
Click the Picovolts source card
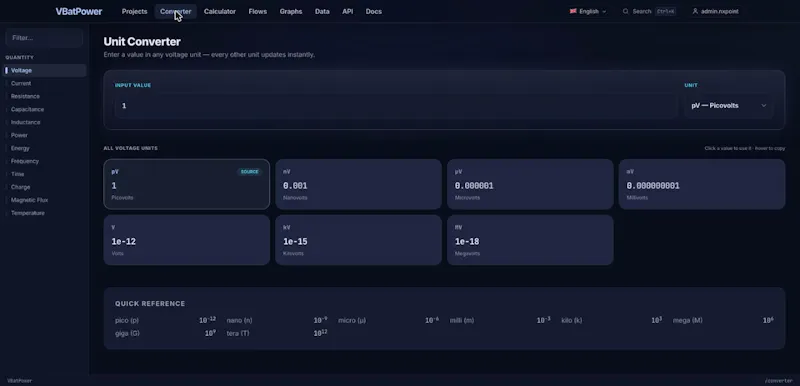186,184
